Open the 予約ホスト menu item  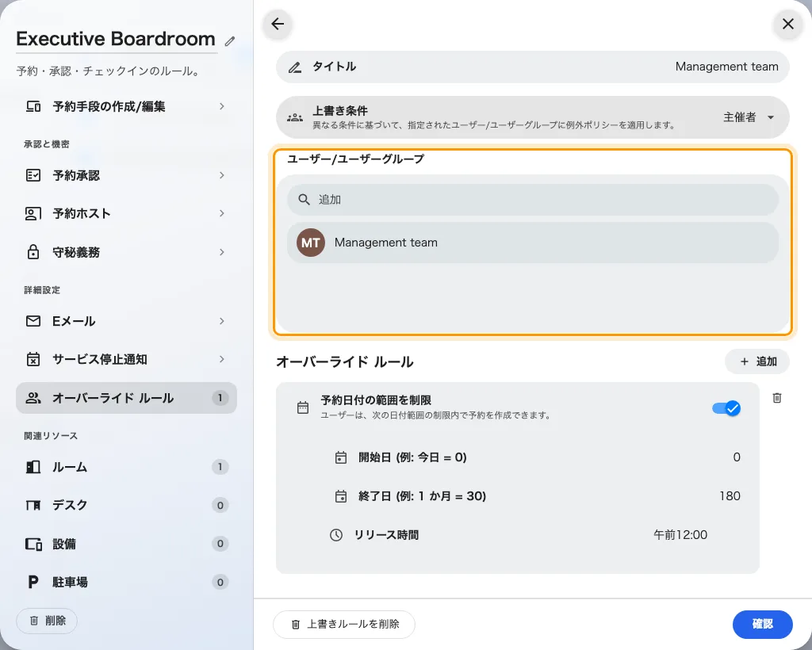[x=126, y=214]
